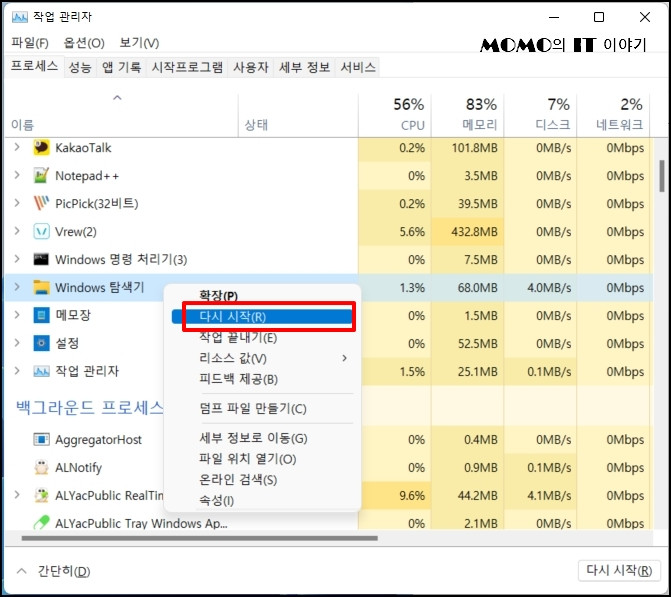Collapse to simple view with 간단히(D)

tap(54, 571)
